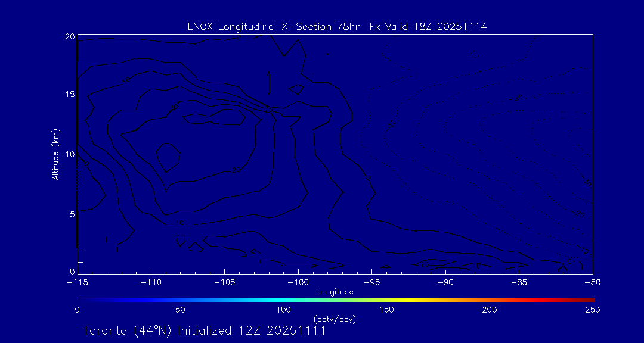
Task: Click the 5 km altitude tick label
Action: pyautogui.click(x=72, y=214)
